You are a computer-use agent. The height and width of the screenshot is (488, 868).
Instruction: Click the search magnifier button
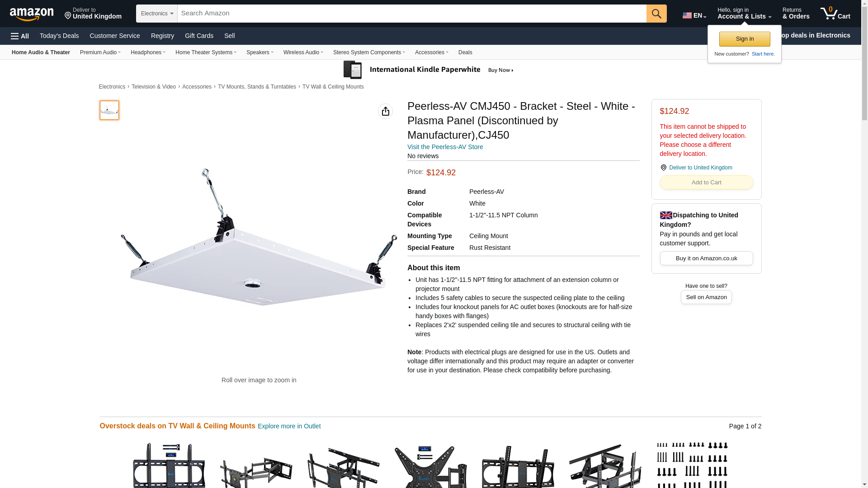tap(656, 14)
